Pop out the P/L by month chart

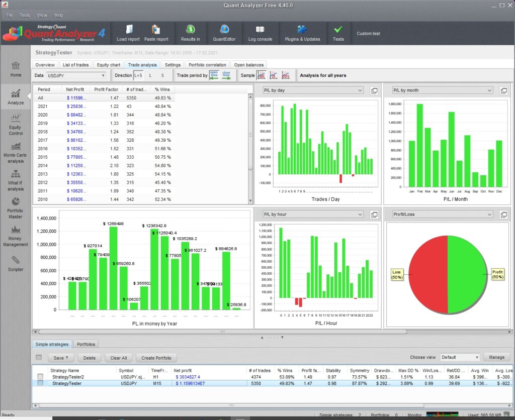pos(503,90)
